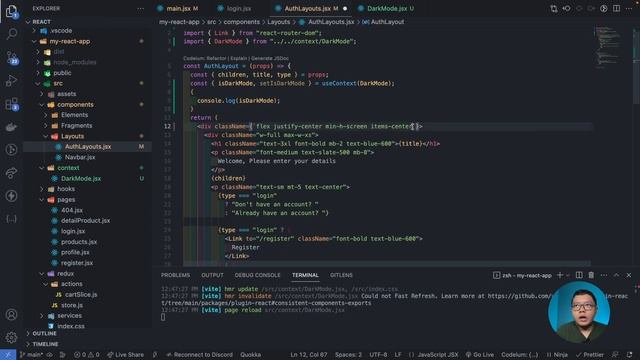Open the Search view in activity bar

[11, 34]
